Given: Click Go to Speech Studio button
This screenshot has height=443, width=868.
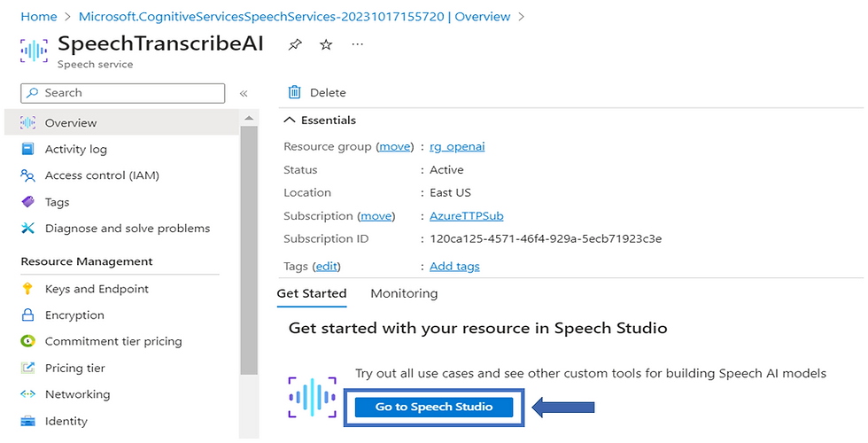Looking at the screenshot, I should click(x=434, y=407).
